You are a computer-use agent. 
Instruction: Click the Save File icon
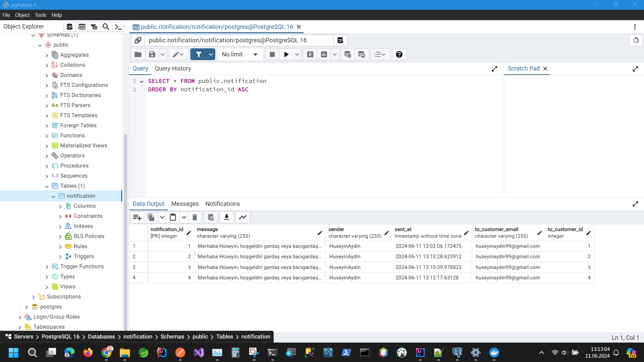coord(152,54)
